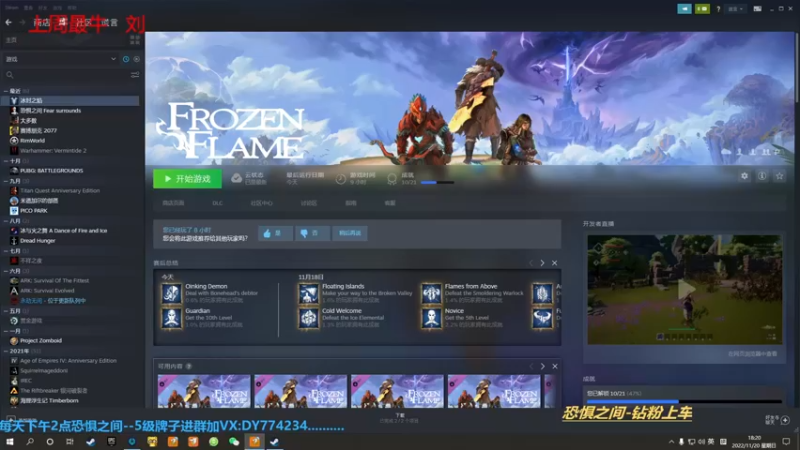This screenshot has width=800, height=450.
Task: Click the ask-me-later review button
Action: 349,233
